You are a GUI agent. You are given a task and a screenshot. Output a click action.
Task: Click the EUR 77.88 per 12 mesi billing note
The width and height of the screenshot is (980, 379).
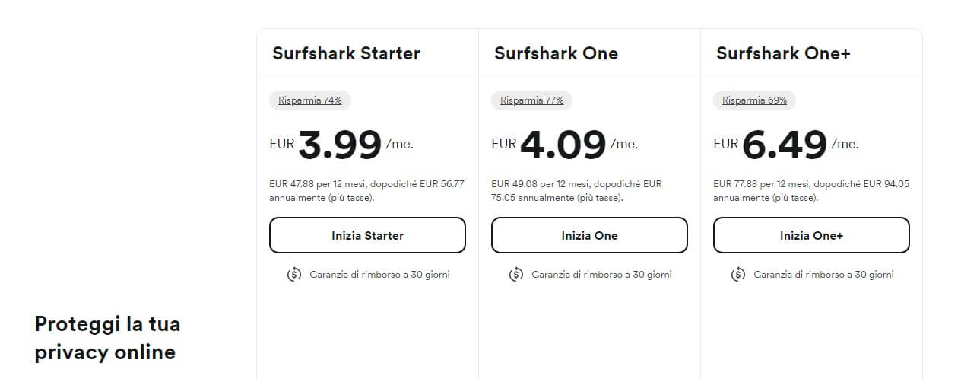811,190
